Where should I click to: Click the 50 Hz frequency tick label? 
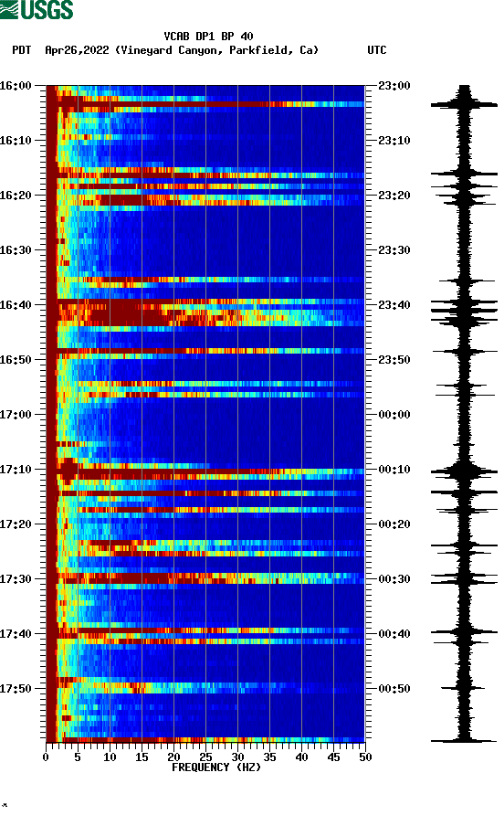coord(366,757)
